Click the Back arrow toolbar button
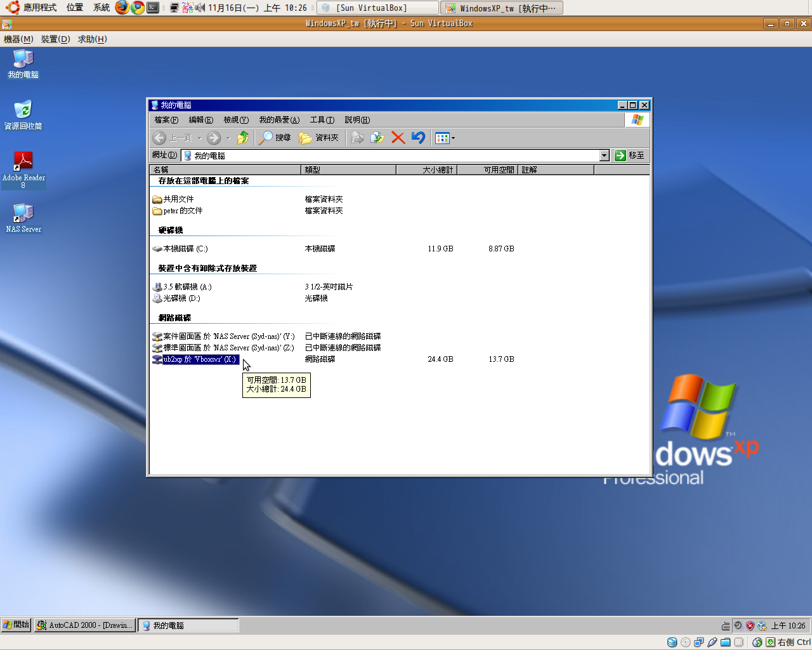812x650 pixels. tap(173, 138)
